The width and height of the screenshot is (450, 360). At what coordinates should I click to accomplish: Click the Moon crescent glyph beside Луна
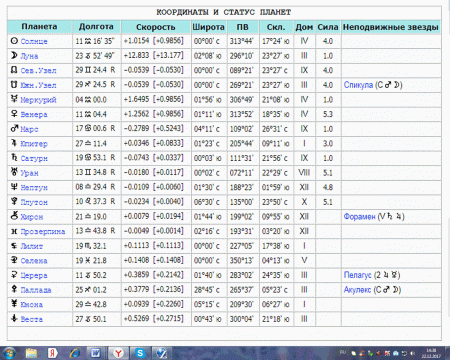pyautogui.click(x=14, y=55)
